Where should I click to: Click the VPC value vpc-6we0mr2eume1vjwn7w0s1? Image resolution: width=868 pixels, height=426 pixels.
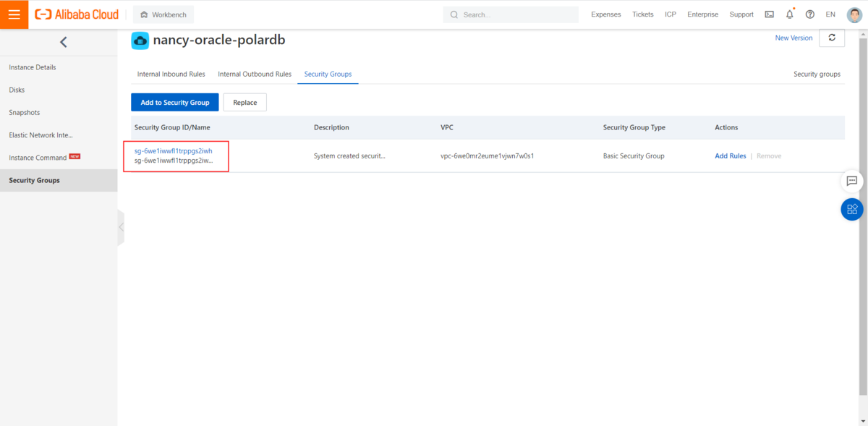[487, 156]
